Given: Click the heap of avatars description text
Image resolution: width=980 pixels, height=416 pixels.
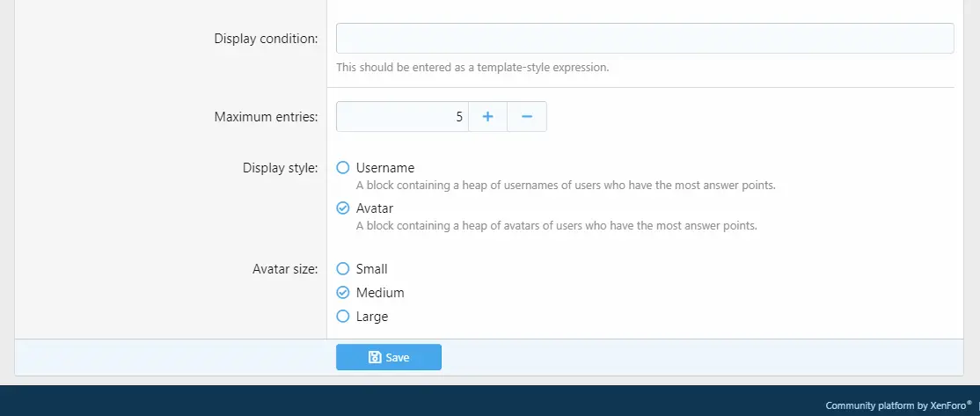Looking at the screenshot, I should 556,225.
